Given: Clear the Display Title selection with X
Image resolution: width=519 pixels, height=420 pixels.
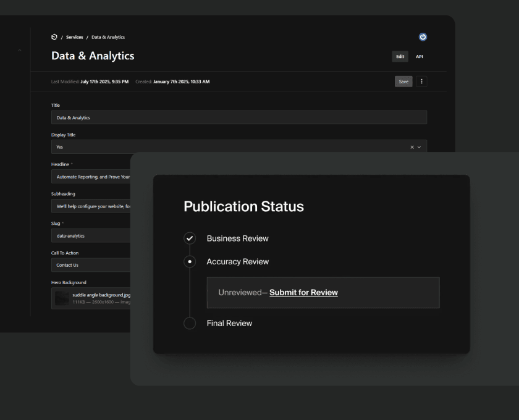Looking at the screenshot, I should pos(412,147).
